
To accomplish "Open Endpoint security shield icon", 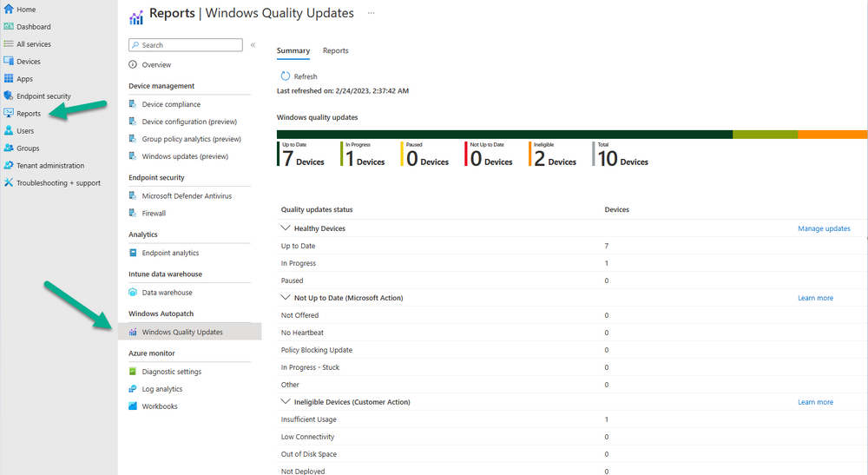I will pyautogui.click(x=9, y=96).
